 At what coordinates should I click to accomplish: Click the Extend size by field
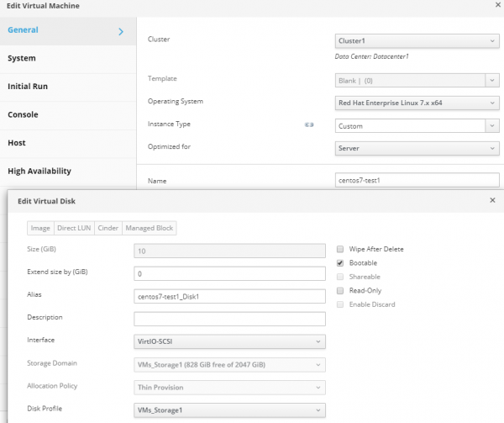coord(228,273)
